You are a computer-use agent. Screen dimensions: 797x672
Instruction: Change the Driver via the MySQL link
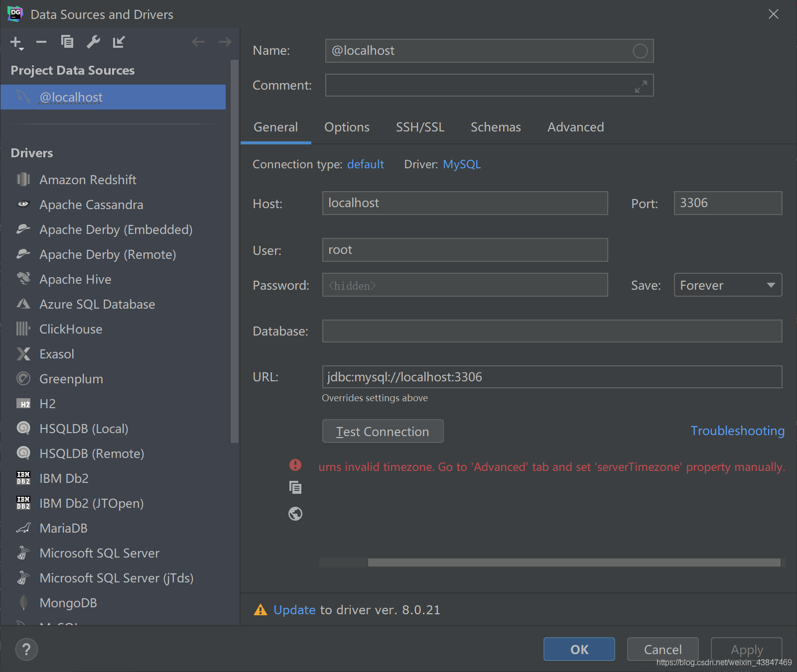click(x=462, y=164)
